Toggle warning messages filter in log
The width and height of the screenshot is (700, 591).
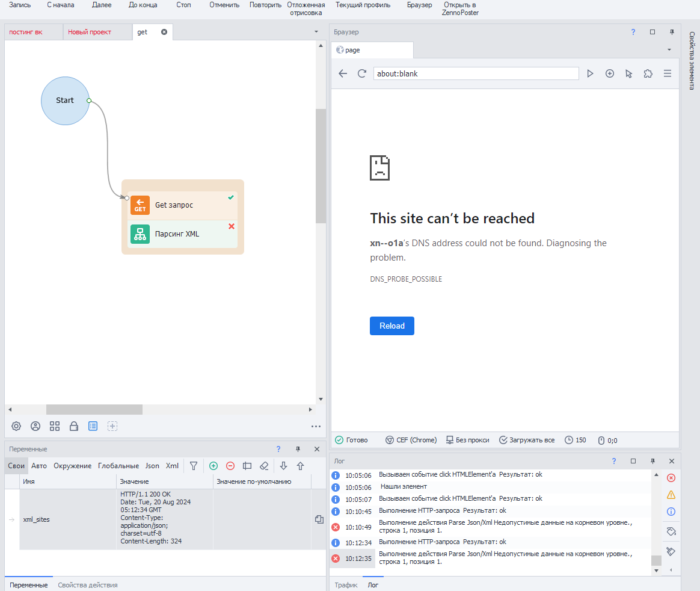671,495
